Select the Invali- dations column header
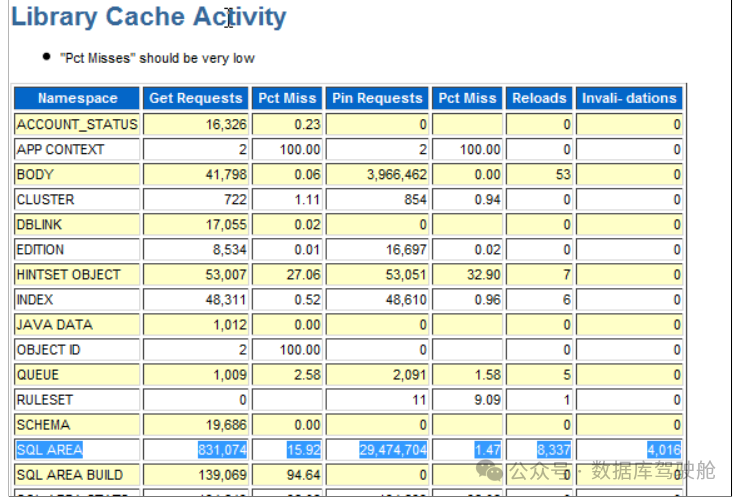The height and width of the screenshot is (501, 740). pos(629,98)
